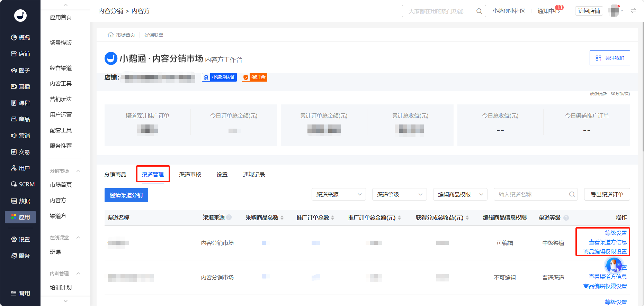The width and height of the screenshot is (644, 306).
Task: Click the help icon beside 渠道来源 column
Action: [x=229, y=217]
